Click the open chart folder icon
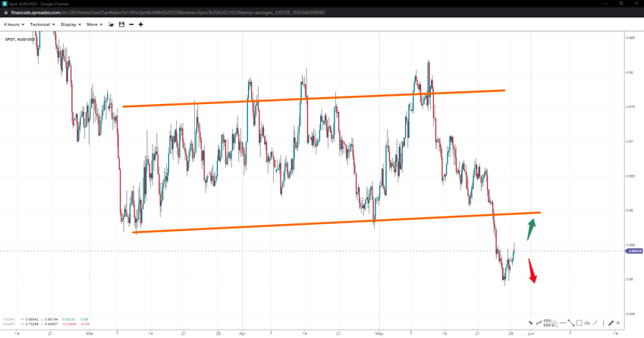This screenshot has width=644, height=338. click(112, 24)
